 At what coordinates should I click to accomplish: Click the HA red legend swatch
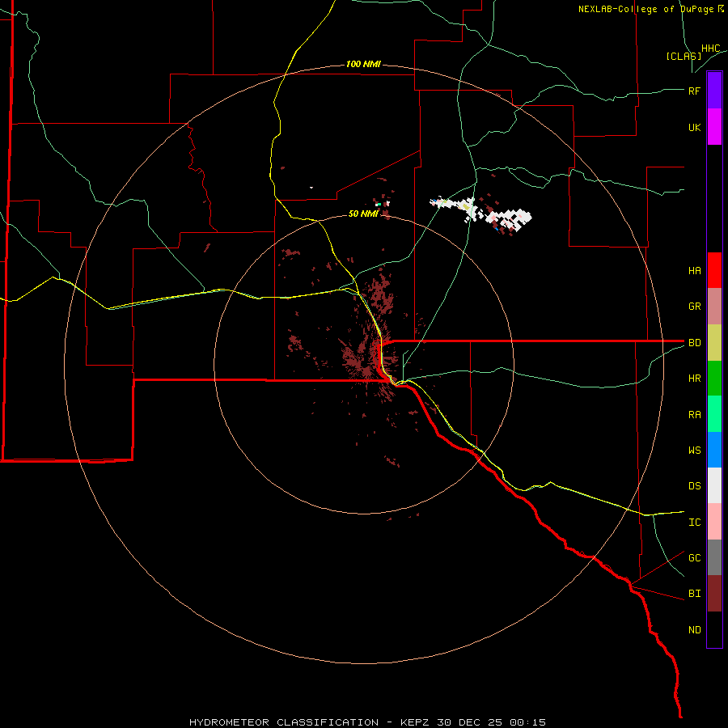(x=714, y=270)
